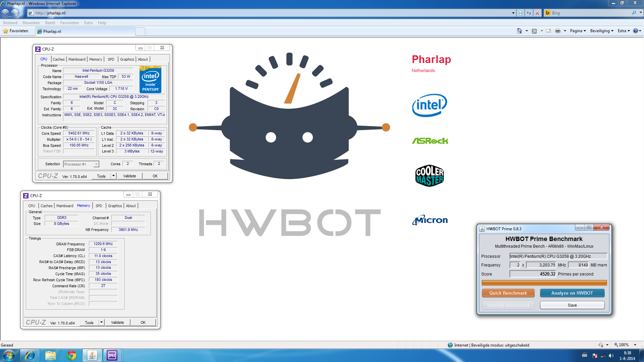Click the Intel logo on Pharlap page

coord(430,105)
